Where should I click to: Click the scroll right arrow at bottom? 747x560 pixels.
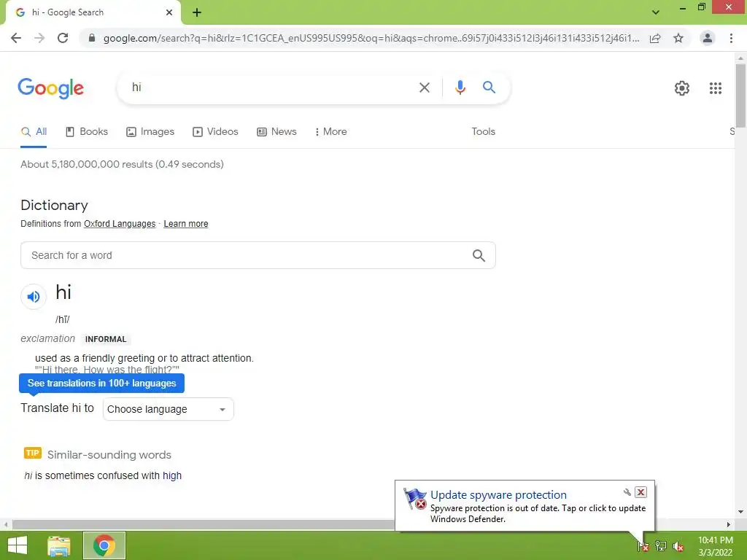click(729, 525)
